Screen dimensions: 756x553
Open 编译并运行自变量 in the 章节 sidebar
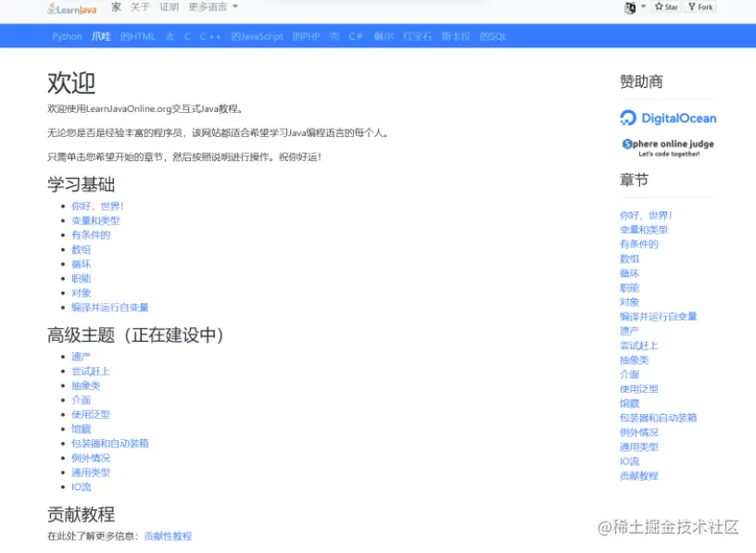pyautogui.click(x=658, y=316)
